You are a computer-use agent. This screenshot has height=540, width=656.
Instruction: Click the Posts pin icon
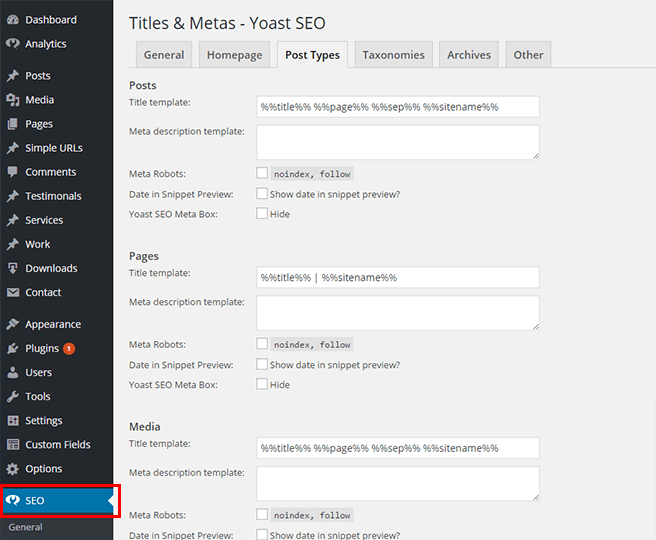click(13, 76)
